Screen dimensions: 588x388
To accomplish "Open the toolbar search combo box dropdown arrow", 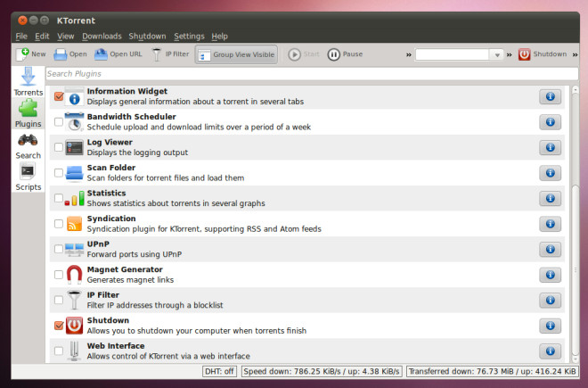I will pos(497,54).
